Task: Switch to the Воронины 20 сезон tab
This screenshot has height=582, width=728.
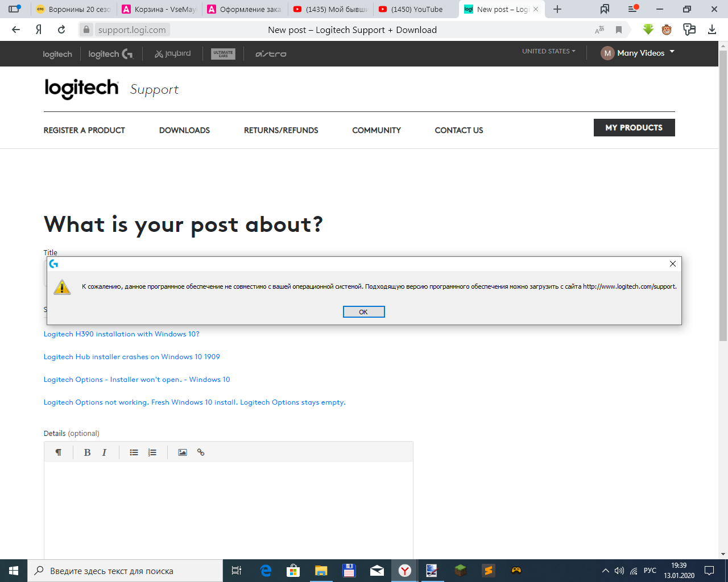Action: tap(73, 9)
